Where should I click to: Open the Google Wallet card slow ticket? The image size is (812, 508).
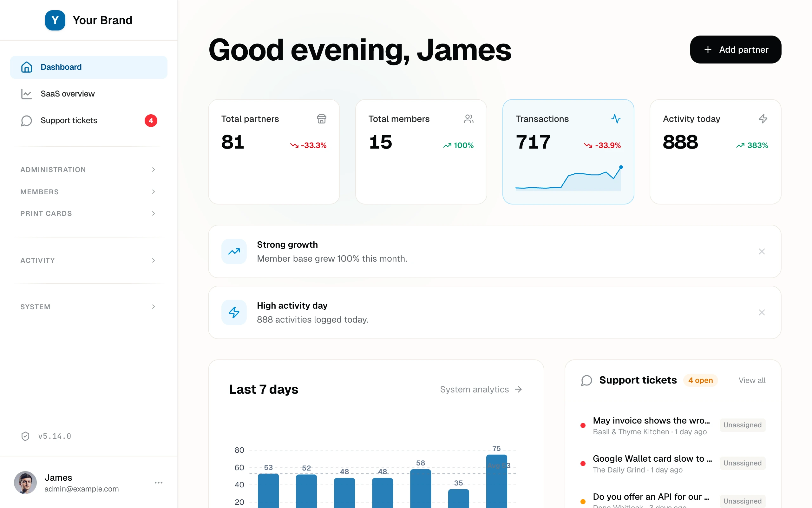point(673,464)
